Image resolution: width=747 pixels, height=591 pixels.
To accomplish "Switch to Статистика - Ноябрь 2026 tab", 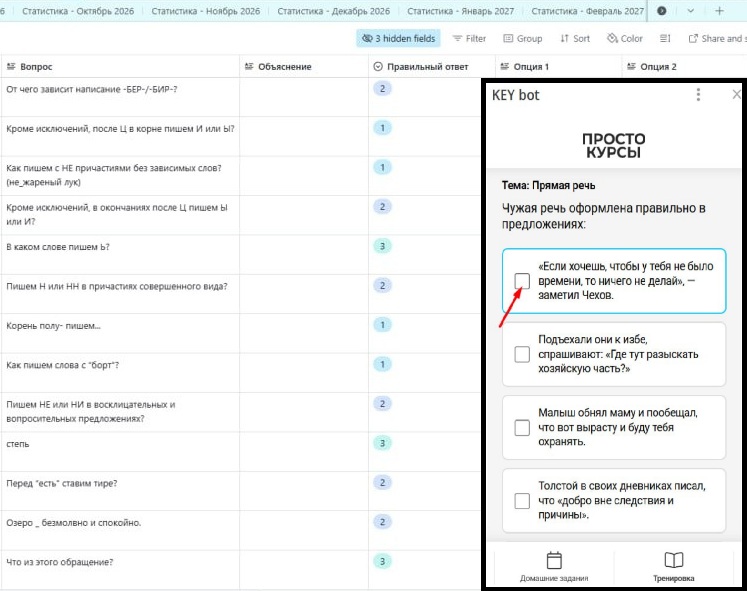I will click(x=206, y=11).
